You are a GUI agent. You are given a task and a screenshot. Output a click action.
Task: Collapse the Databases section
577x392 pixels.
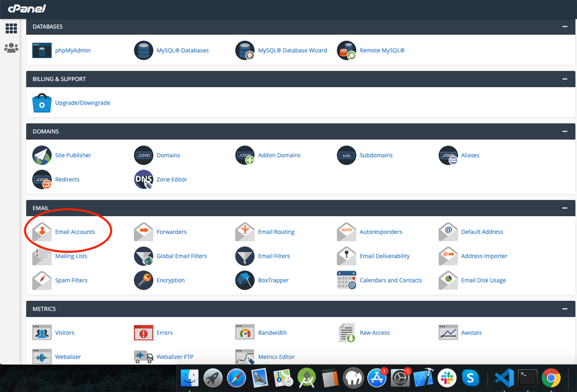coord(564,27)
